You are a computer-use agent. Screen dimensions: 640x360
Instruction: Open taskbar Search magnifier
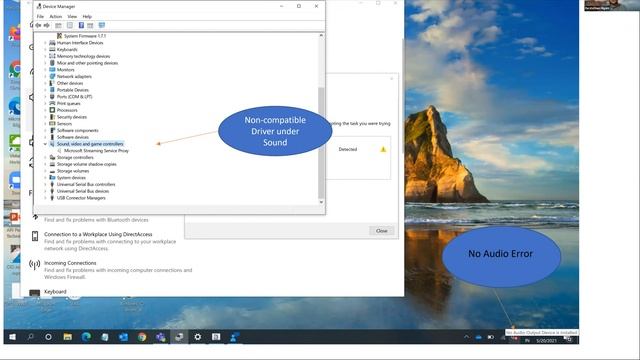coord(30,337)
